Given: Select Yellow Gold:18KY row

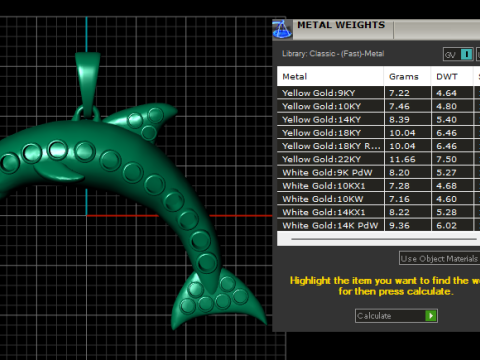Looking at the screenshot, I should 378,133.
